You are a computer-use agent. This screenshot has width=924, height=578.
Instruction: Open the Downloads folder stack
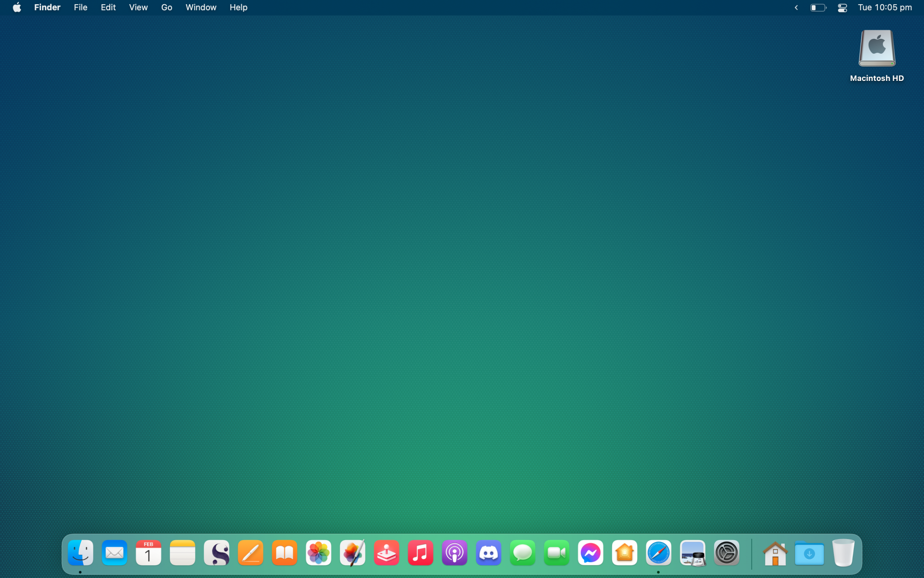coord(809,553)
